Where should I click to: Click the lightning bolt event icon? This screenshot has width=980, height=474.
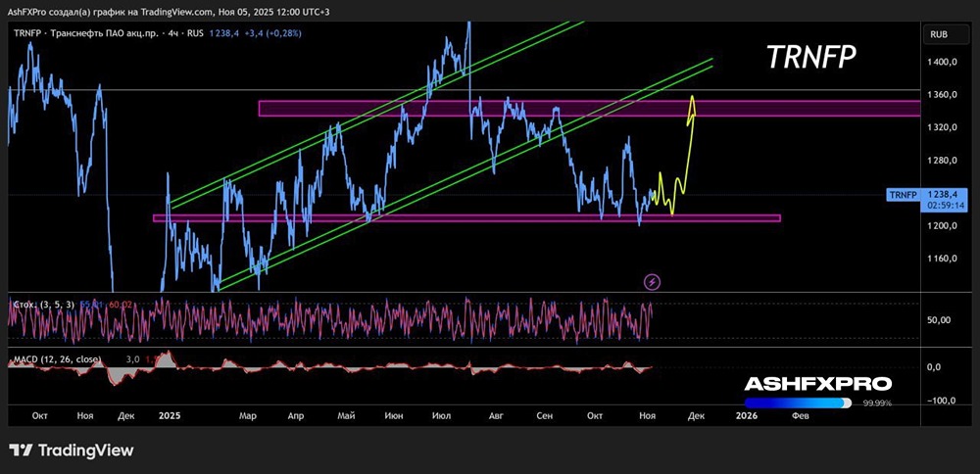tap(653, 282)
